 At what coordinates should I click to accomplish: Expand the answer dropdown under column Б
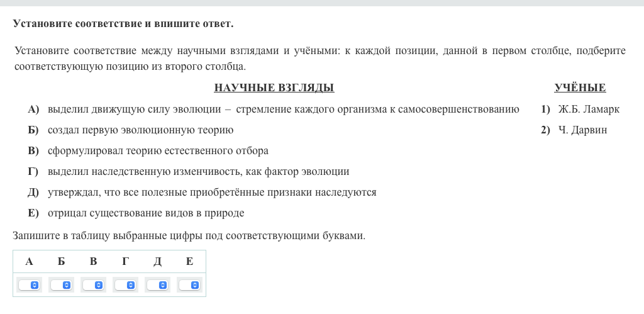point(62,285)
